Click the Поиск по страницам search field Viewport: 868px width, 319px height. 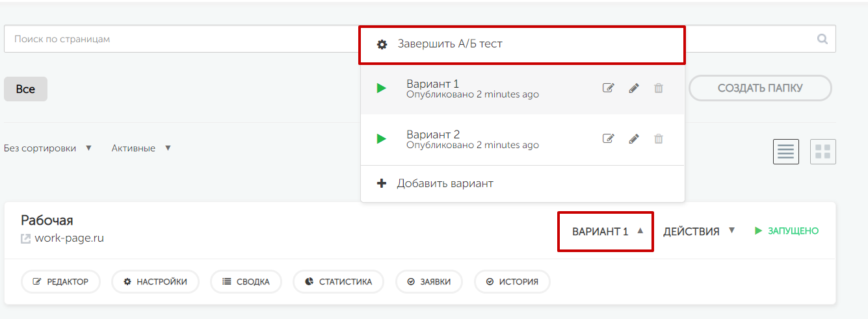click(x=182, y=39)
